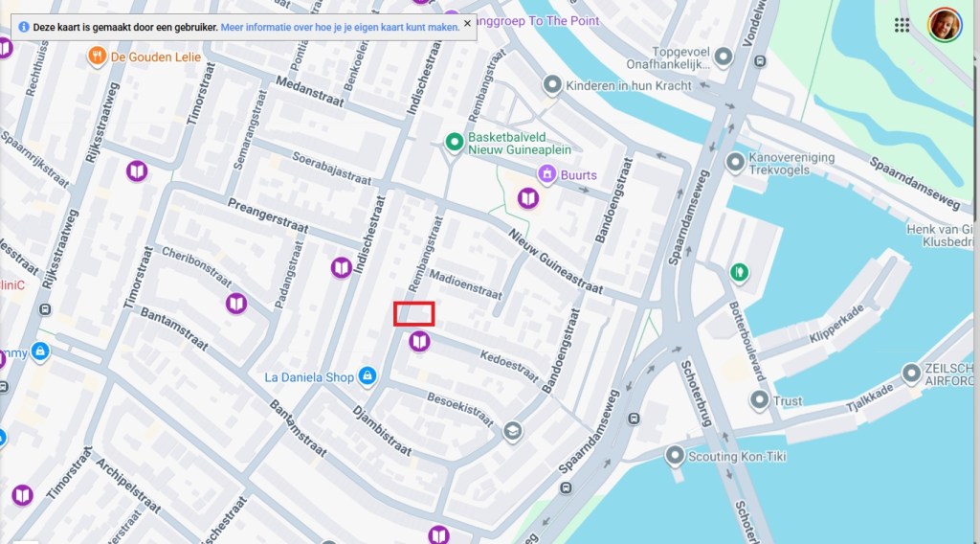The image size is (980, 544).
Task: Click the Topgevoel Onafhankelijk place label
Action: point(668,57)
